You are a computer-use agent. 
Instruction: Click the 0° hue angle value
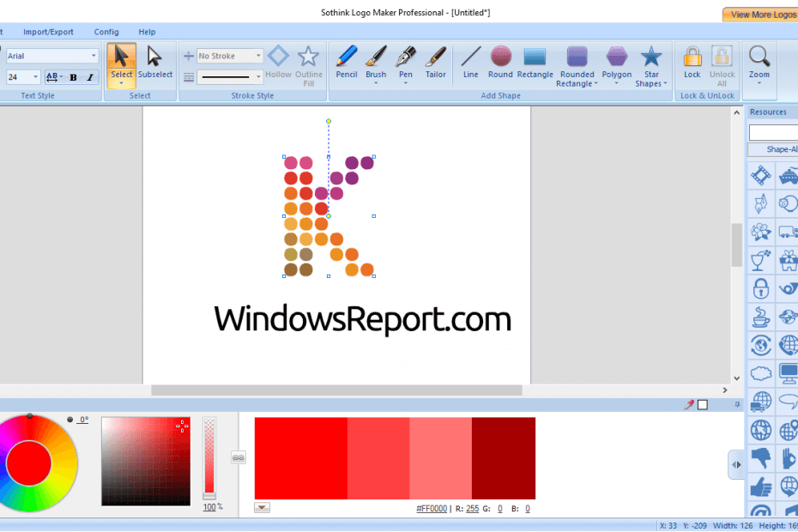83,420
